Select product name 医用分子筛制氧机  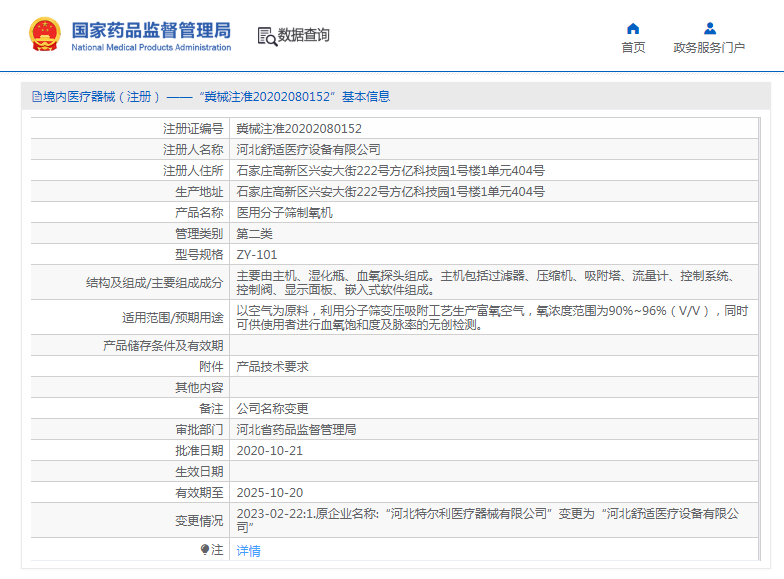click(x=284, y=212)
